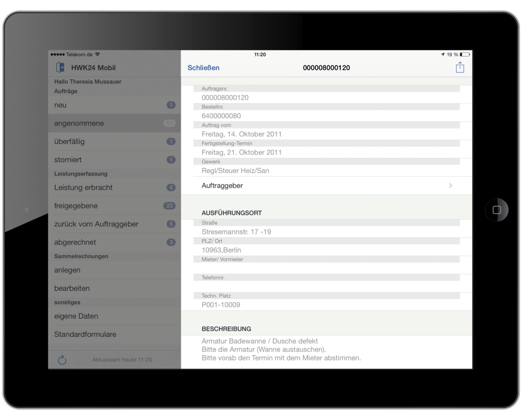Open the Auftraggeber details row

(x=327, y=185)
